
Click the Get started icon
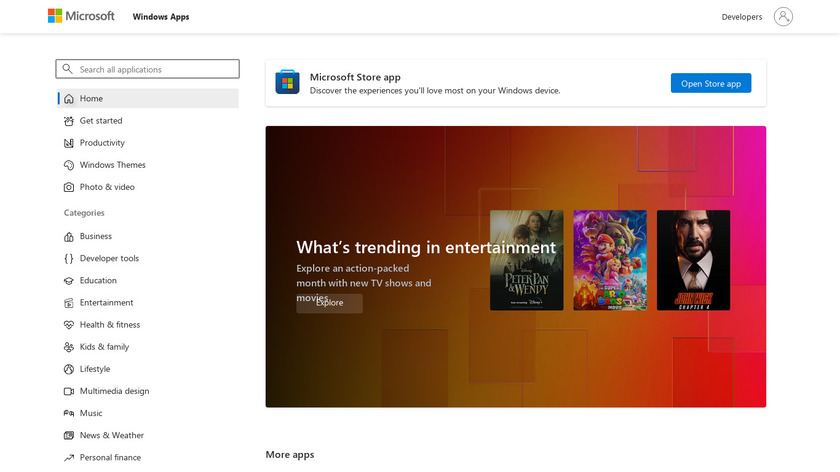pos(69,121)
